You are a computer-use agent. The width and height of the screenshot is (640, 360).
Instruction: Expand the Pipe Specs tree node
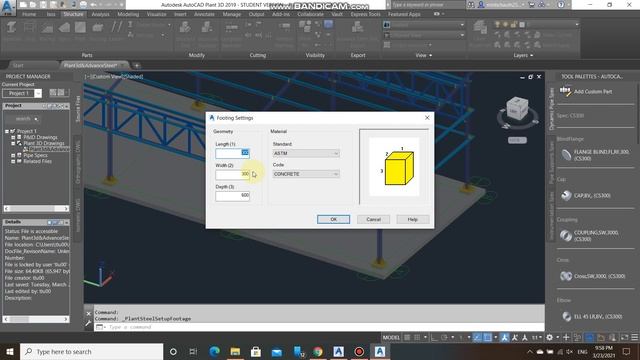pyautogui.click(x=13, y=156)
